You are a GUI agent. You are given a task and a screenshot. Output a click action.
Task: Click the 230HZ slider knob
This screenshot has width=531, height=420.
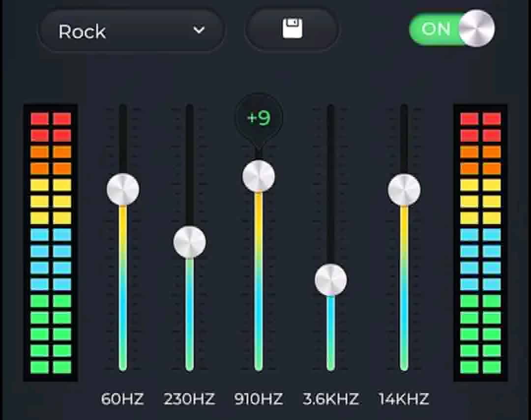click(x=190, y=242)
